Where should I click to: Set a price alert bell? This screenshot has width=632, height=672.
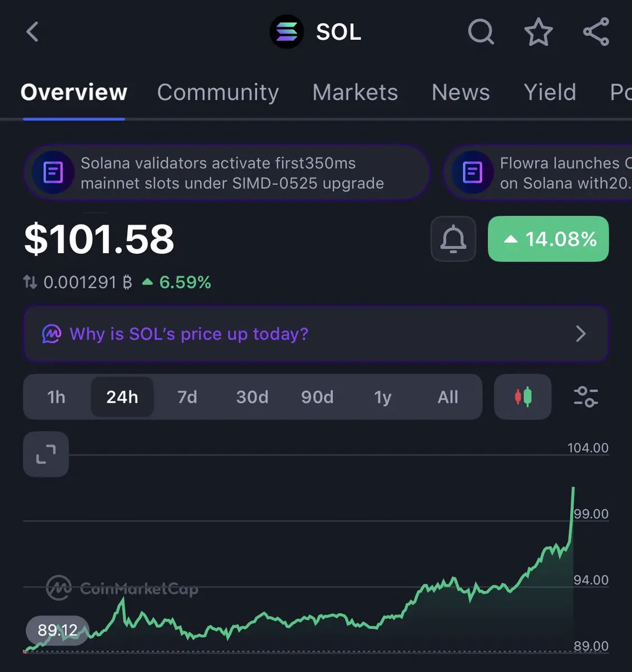453,239
